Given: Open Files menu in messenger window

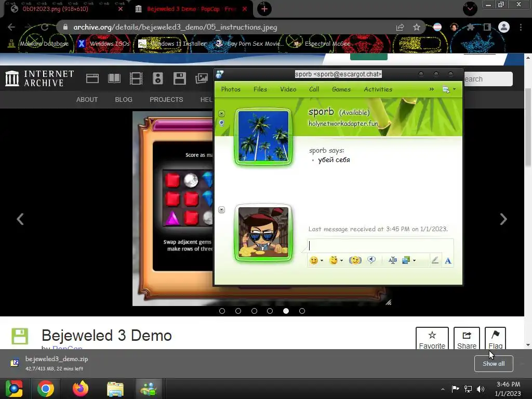Looking at the screenshot, I should (x=260, y=89).
